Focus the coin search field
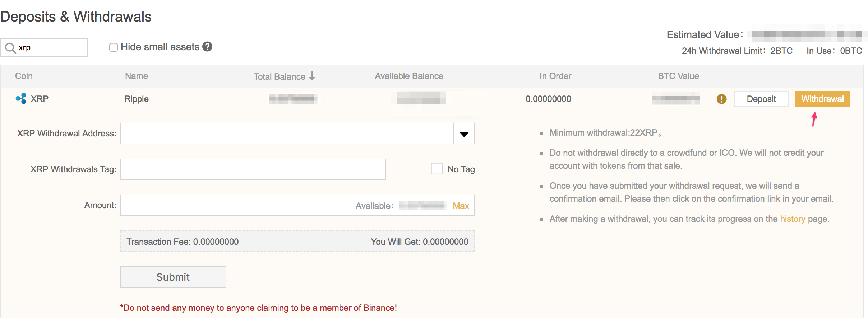The height and width of the screenshot is (318, 868). point(44,47)
